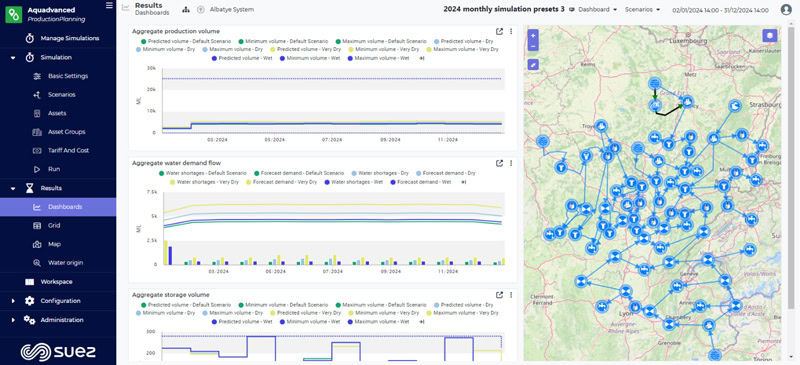Click the date range 02/01/2024 - 31/12/2024
800x365 pixels.
click(720, 10)
